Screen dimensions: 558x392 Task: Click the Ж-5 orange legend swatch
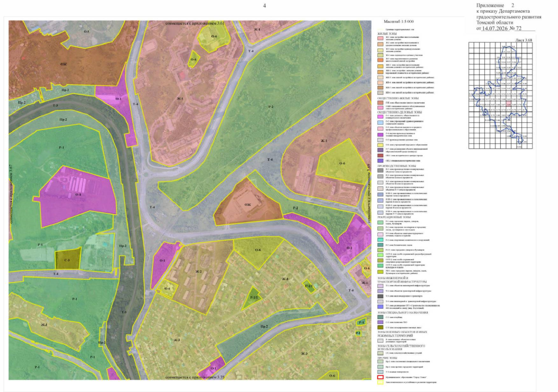pyautogui.click(x=380, y=60)
